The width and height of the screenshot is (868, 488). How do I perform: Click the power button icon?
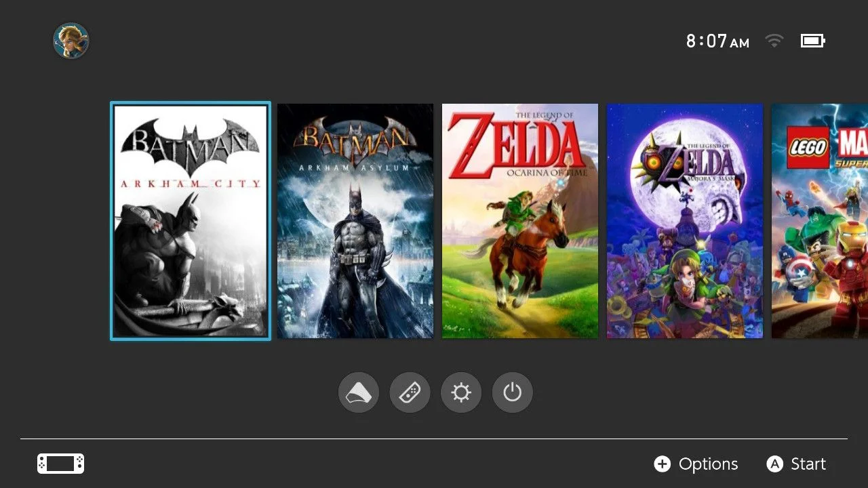512,392
